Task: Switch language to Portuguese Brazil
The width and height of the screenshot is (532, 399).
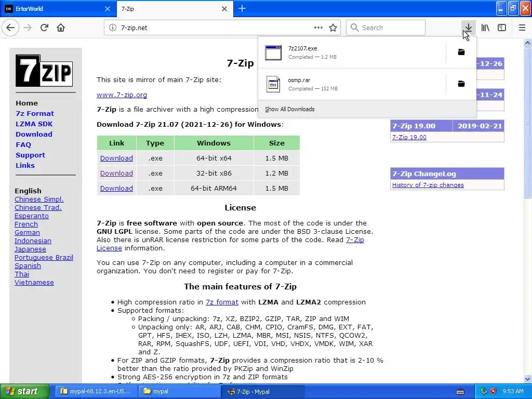Action: pyautogui.click(x=44, y=257)
